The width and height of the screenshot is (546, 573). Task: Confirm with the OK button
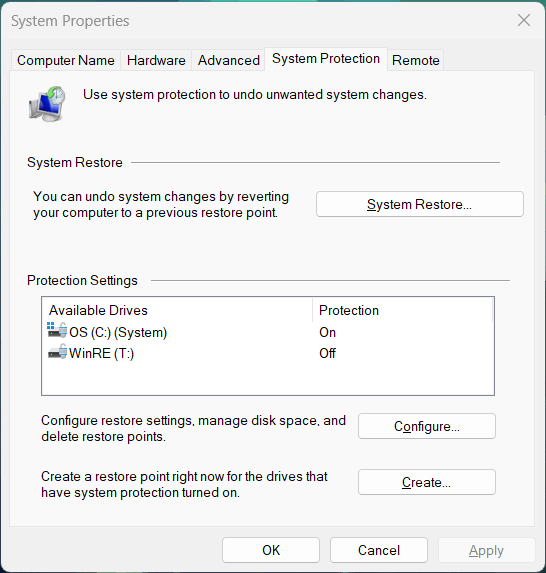(x=271, y=550)
